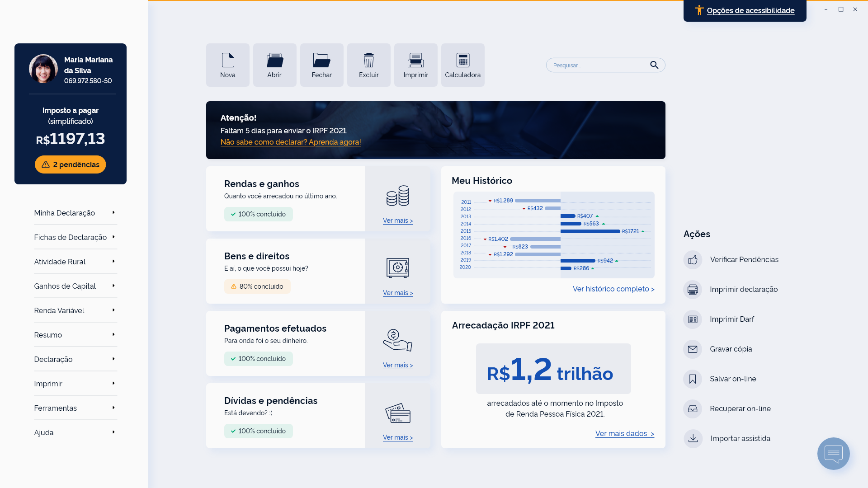
Task: Click the 2 pendências button
Action: 71,164
